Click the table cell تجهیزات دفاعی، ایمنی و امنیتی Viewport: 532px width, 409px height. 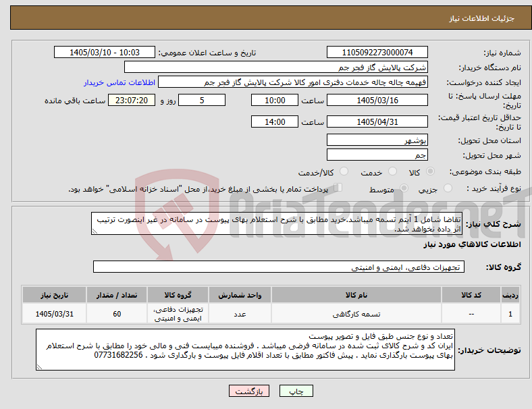coord(178,314)
